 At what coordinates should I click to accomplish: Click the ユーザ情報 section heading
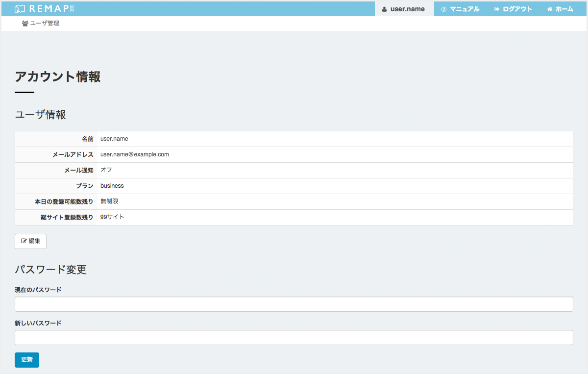40,115
